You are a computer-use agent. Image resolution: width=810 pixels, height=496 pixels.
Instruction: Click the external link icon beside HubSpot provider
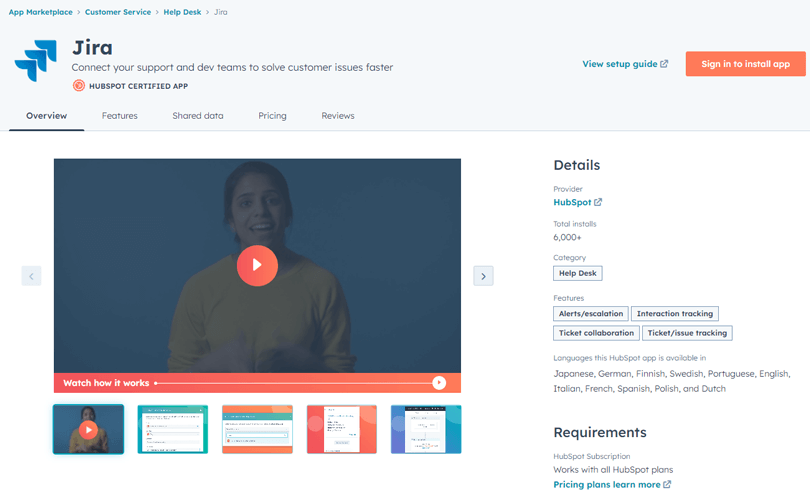point(598,202)
